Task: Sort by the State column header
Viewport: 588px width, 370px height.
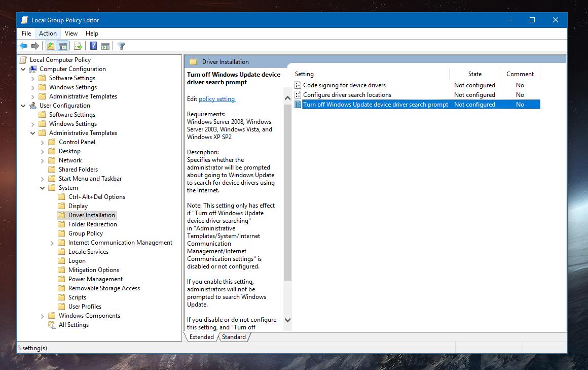Action: pos(475,74)
